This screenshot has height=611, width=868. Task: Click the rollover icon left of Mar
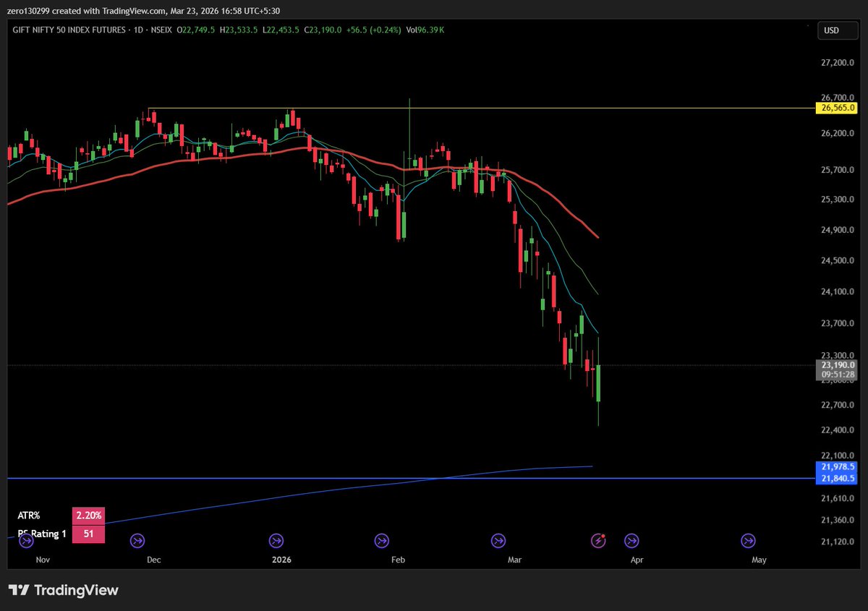pyautogui.click(x=498, y=540)
